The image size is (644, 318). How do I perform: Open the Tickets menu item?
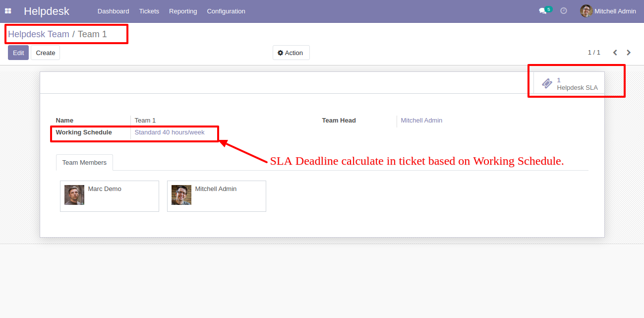(x=149, y=11)
